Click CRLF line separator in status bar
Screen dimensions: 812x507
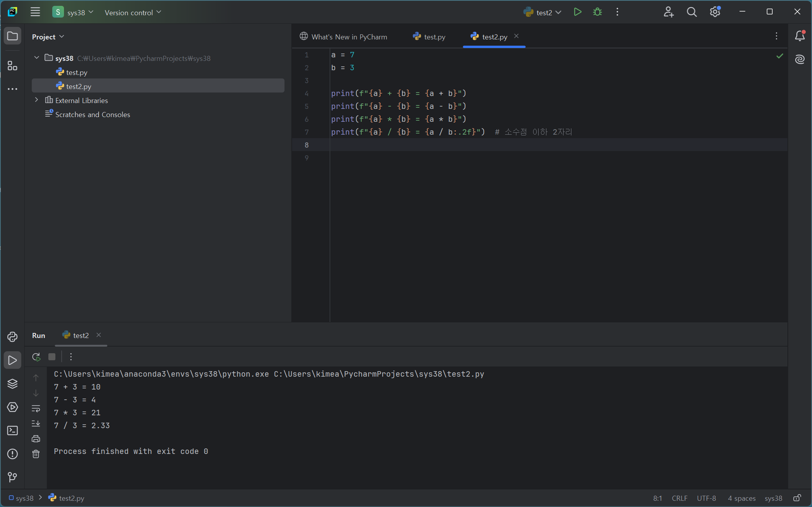[679, 498]
